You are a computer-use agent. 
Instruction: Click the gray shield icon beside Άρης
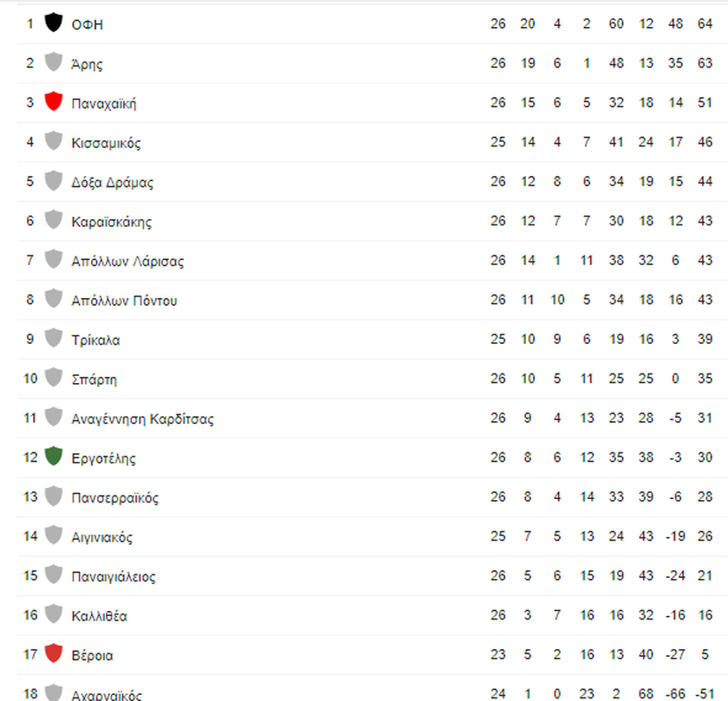click(54, 62)
